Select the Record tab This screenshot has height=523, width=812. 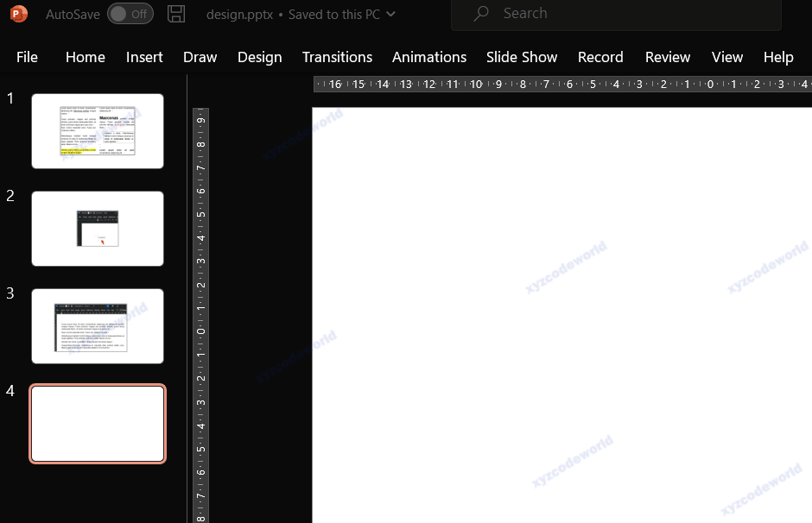(x=600, y=57)
